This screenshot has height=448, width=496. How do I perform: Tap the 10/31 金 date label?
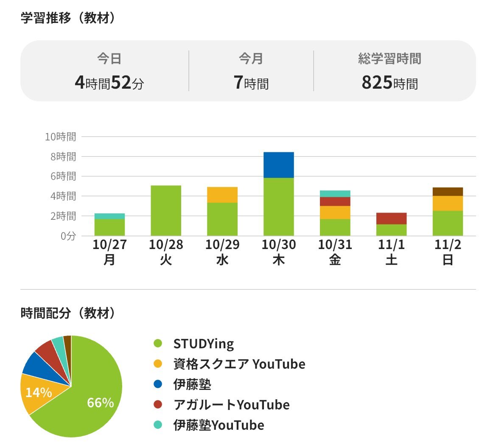tap(335, 252)
